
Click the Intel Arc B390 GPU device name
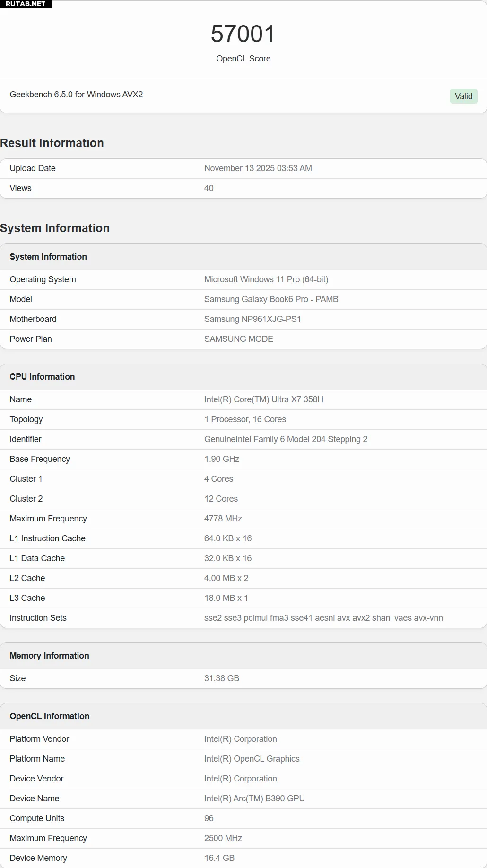(x=254, y=799)
